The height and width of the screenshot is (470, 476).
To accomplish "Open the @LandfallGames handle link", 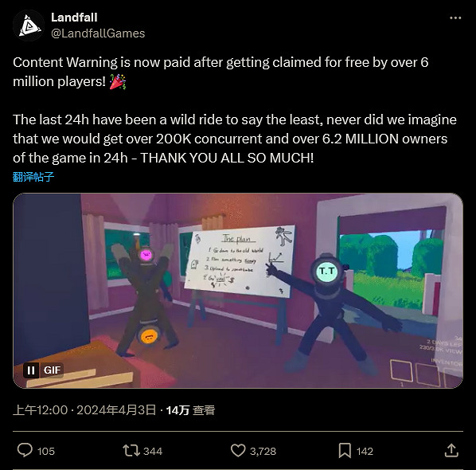I will click(x=98, y=33).
